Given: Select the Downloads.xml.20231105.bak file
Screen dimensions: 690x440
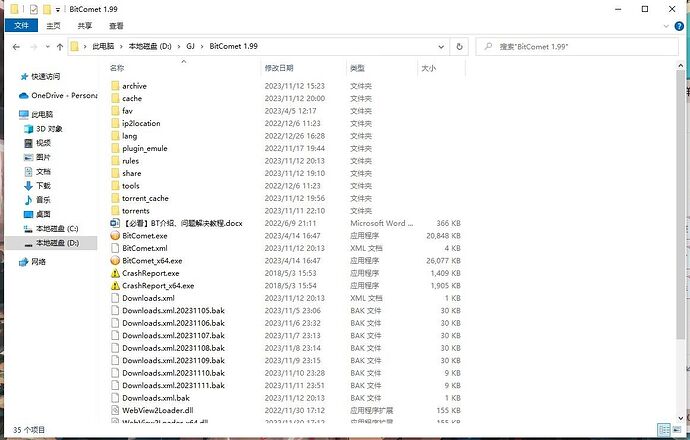Looking at the screenshot, I should [x=286, y=310].
